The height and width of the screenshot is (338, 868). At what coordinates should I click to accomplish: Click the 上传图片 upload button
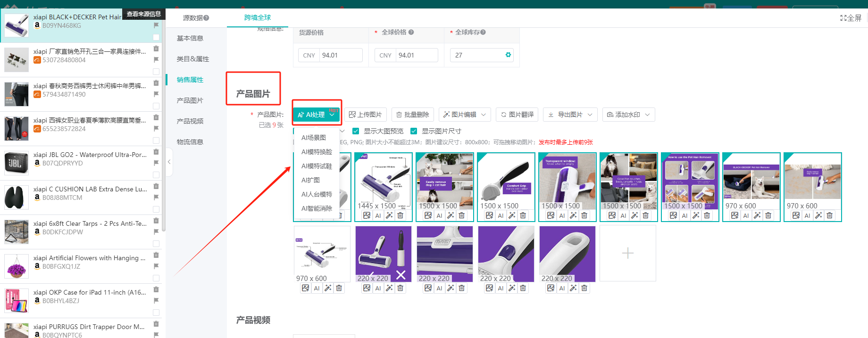click(365, 115)
